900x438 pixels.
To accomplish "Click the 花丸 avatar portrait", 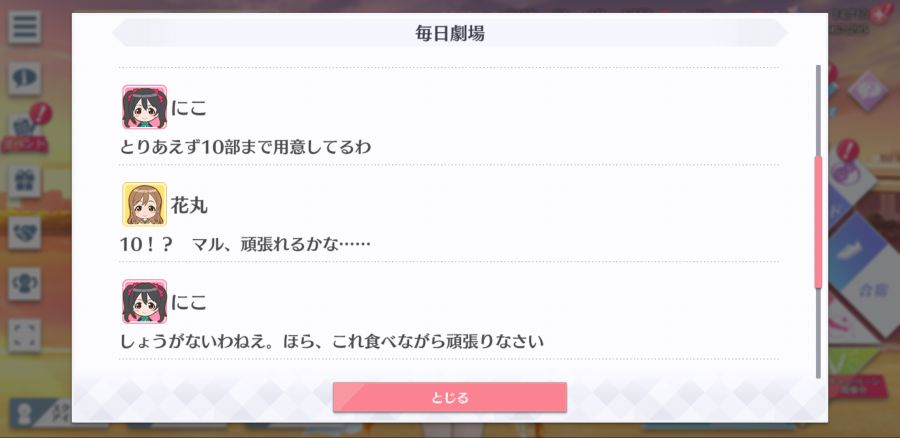I will click(144, 204).
